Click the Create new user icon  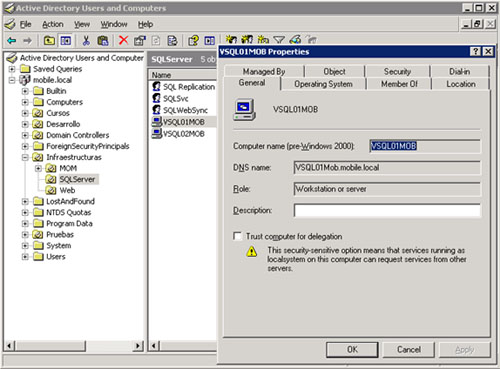tap(231, 40)
